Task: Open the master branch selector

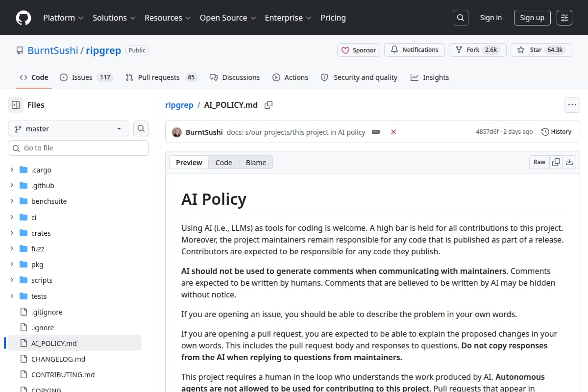Action: [69, 128]
